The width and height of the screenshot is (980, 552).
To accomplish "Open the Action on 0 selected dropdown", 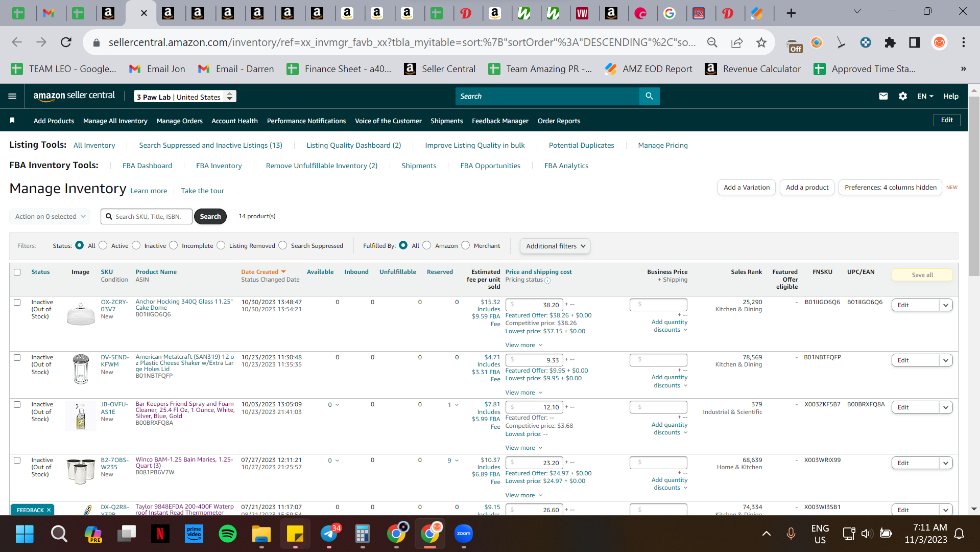I will click(50, 216).
